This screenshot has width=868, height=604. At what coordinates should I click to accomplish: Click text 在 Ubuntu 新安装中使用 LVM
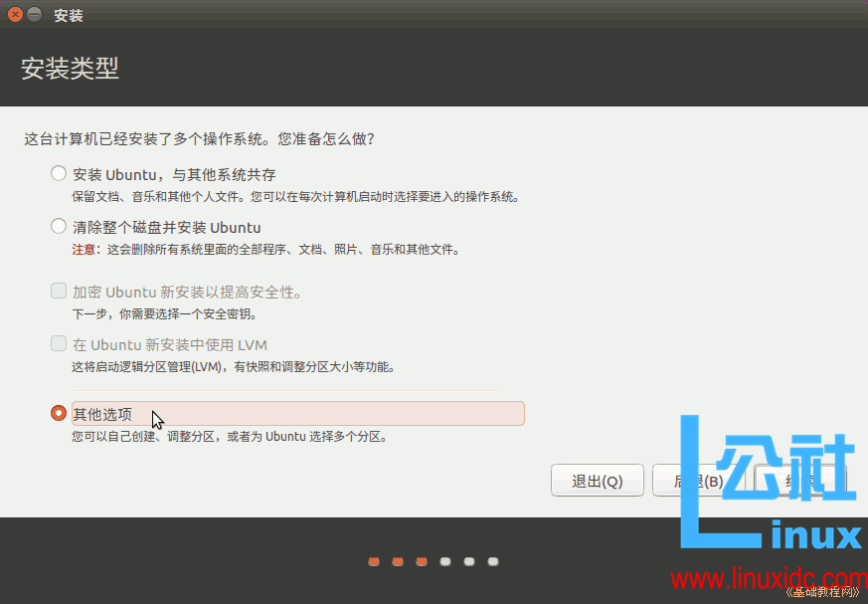170,344
